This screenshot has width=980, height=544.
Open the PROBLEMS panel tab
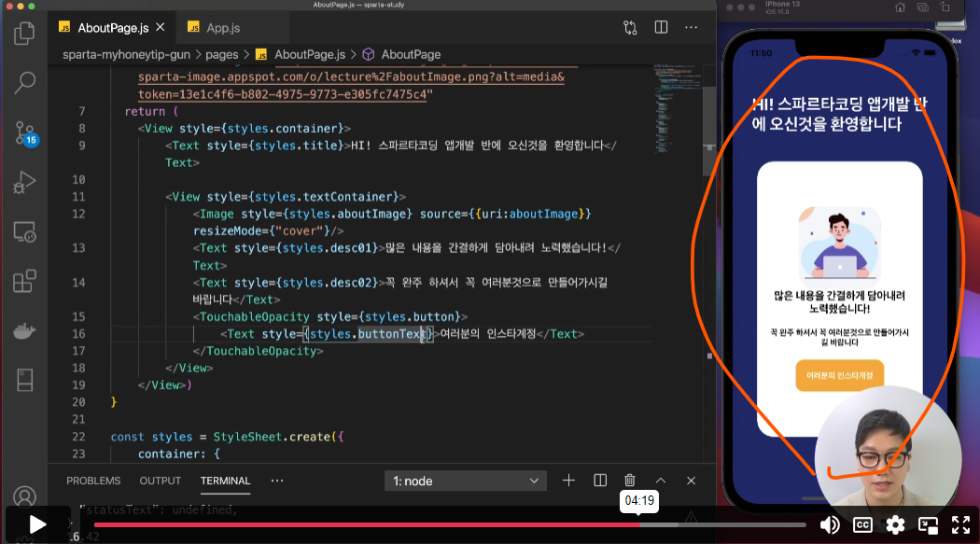(x=93, y=481)
